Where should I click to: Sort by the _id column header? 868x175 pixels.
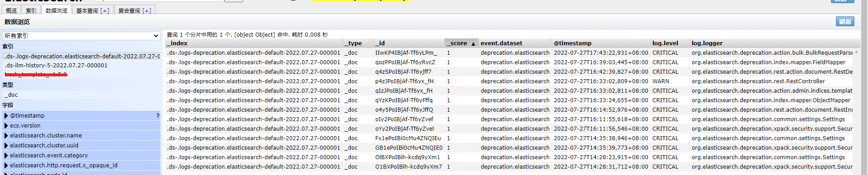(409, 43)
